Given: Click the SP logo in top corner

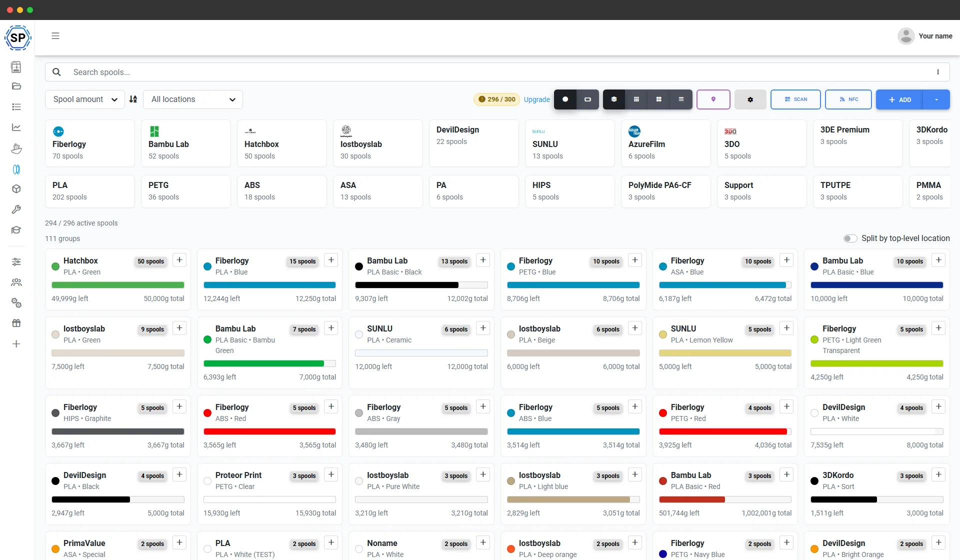Looking at the screenshot, I should [18, 37].
